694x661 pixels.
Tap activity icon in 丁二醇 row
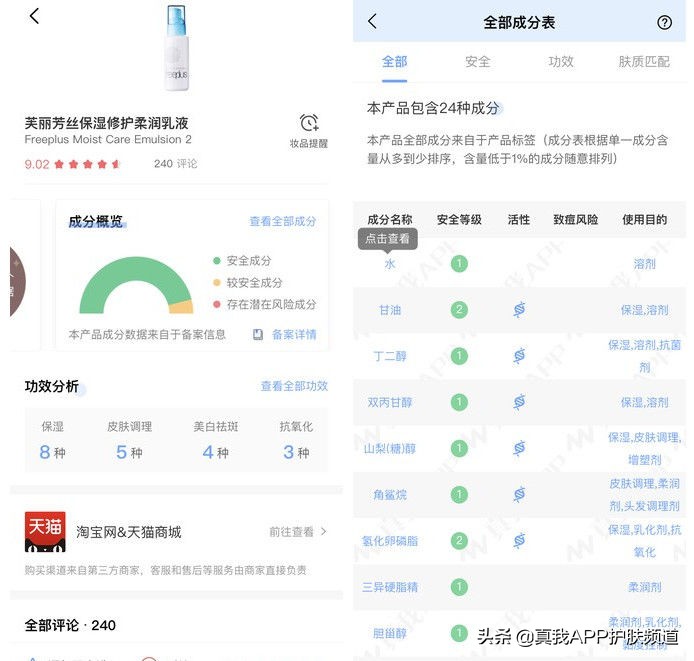tap(519, 356)
